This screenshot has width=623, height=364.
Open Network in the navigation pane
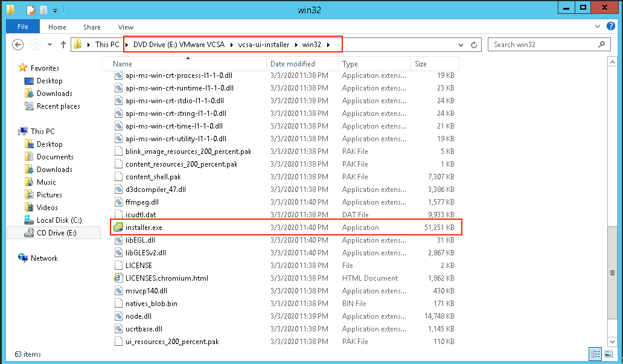44,258
